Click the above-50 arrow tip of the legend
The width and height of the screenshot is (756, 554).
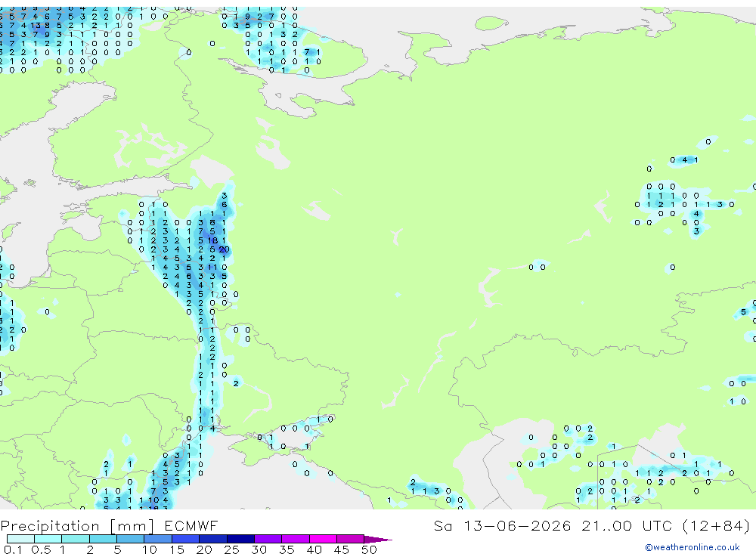(378, 539)
